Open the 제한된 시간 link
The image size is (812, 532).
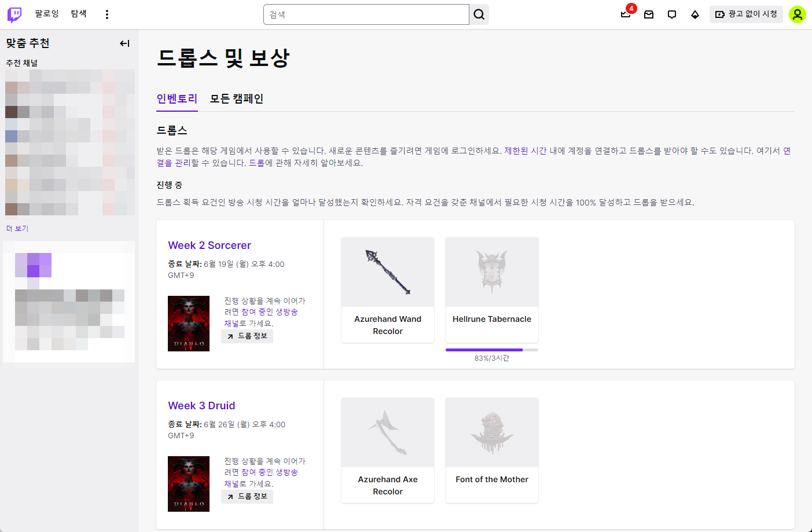(x=526, y=151)
